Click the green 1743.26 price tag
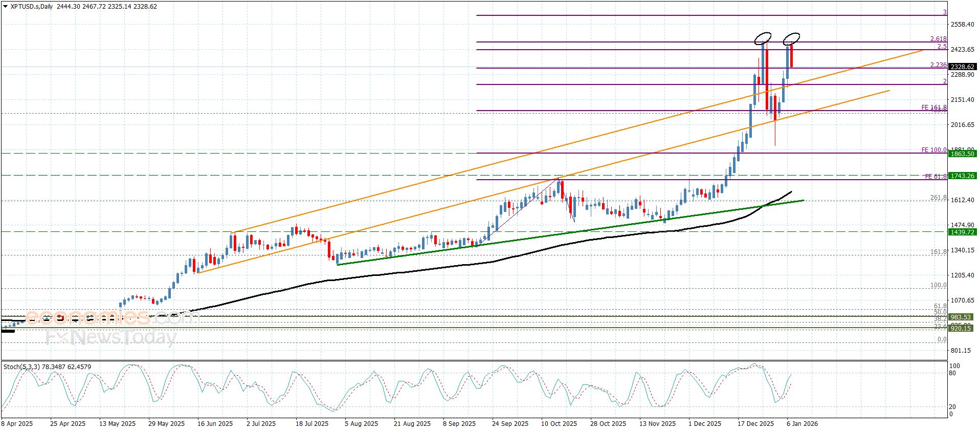 point(962,176)
